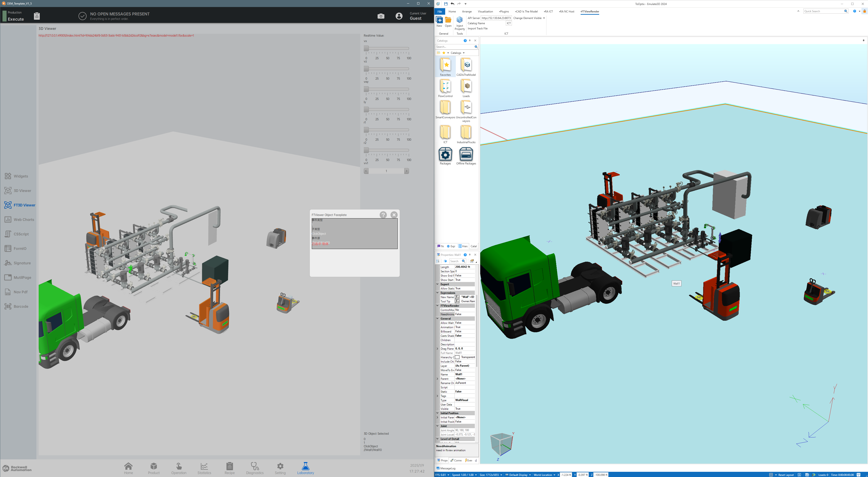Viewport: 868px width, 477px height.
Task: Click the Inject Property tool icon
Action: click(459, 20)
